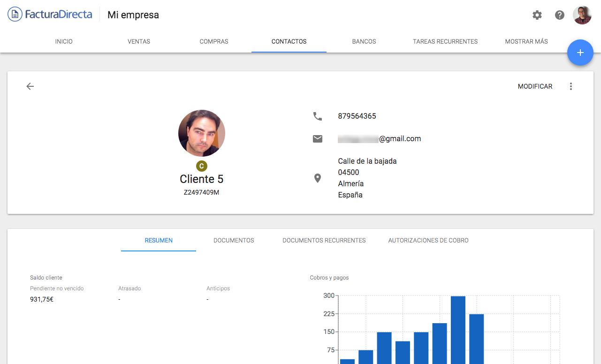Open the VENTAS tab
This screenshot has width=601, height=364.
coord(139,41)
